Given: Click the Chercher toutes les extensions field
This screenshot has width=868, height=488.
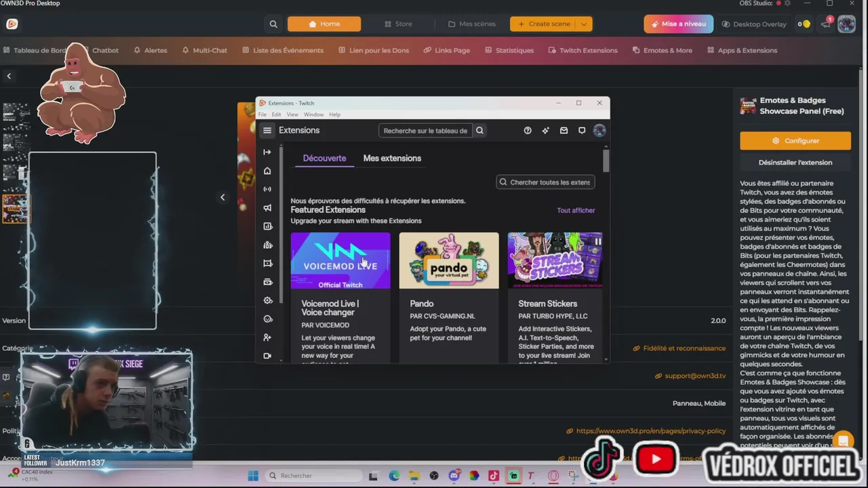Looking at the screenshot, I should coord(546,182).
